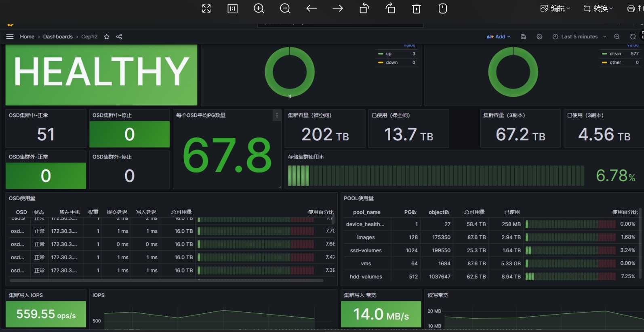644x332 pixels.
Task: Save the dashboard with the save icon
Action: 523,36
